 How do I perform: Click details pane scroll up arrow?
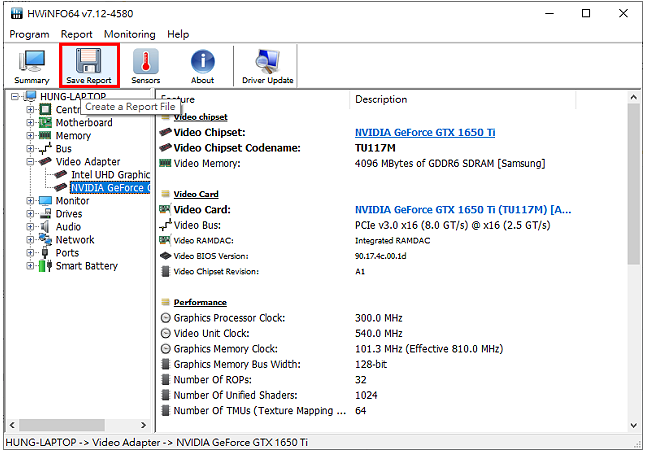(x=634, y=97)
